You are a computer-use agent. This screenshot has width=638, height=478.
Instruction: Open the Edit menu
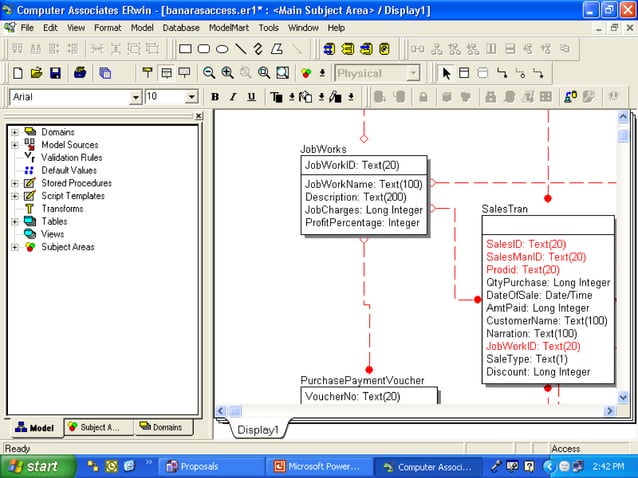click(50, 28)
